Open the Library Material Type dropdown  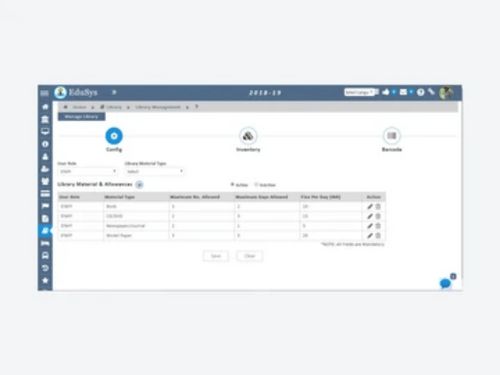tap(155, 171)
